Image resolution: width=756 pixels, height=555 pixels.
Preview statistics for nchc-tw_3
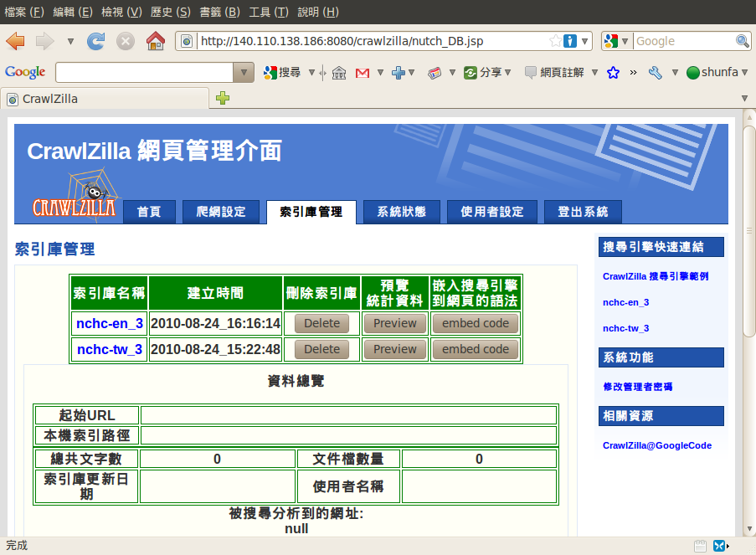(x=395, y=349)
